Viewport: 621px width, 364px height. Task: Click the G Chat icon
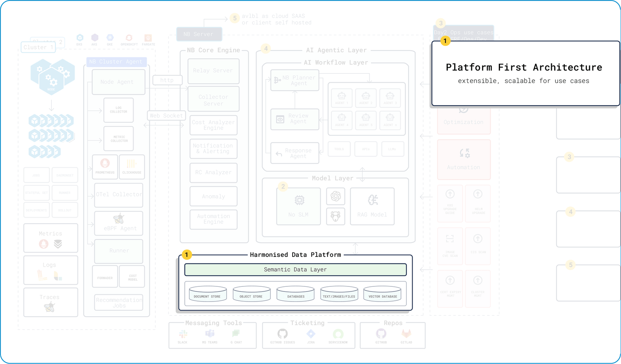(x=236, y=333)
